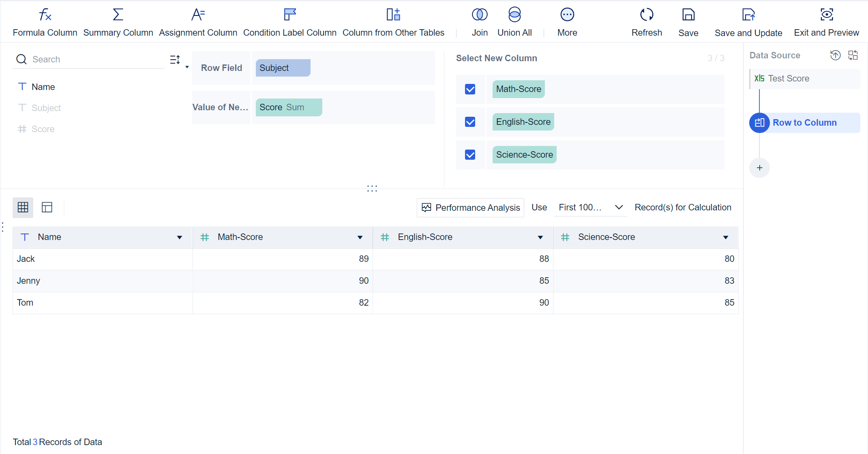This screenshot has height=454, width=868.
Task: Select the Test Score data source
Action: tap(805, 79)
